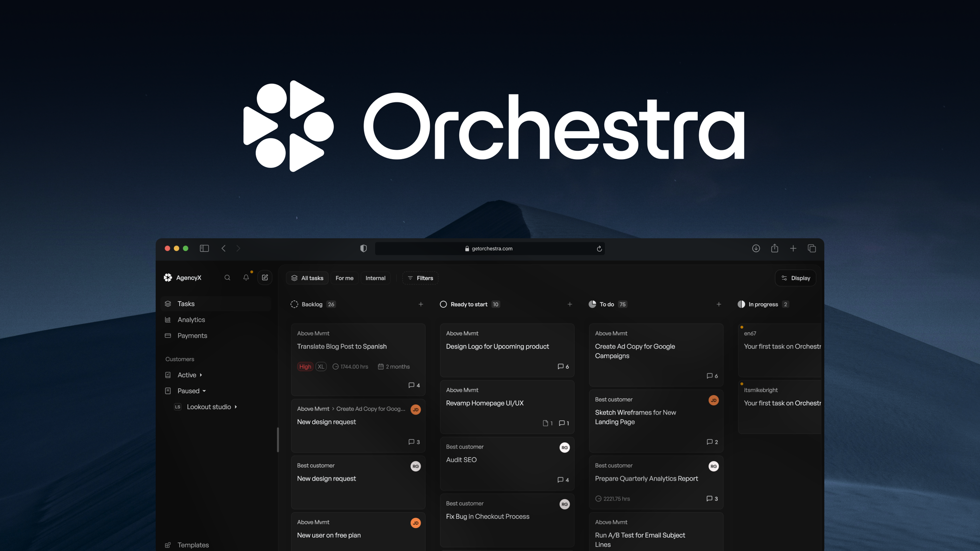
Task: Open the Filters panel
Action: [x=420, y=278]
